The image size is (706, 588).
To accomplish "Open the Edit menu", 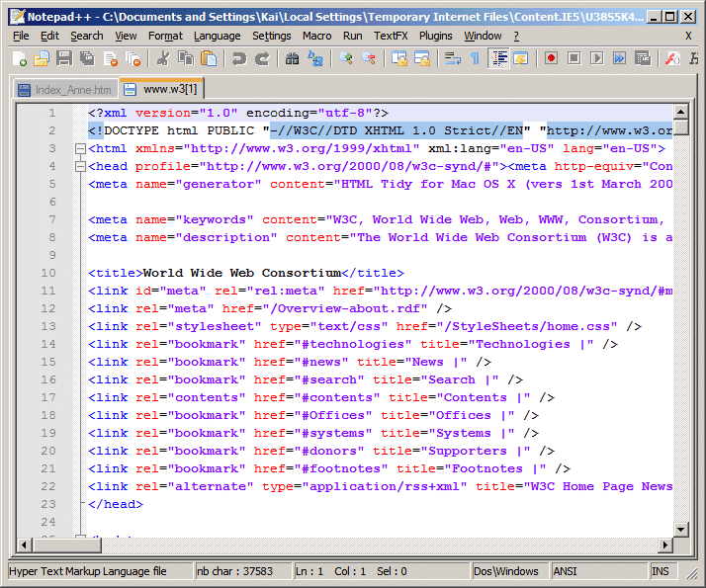I will tap(49, 36).
